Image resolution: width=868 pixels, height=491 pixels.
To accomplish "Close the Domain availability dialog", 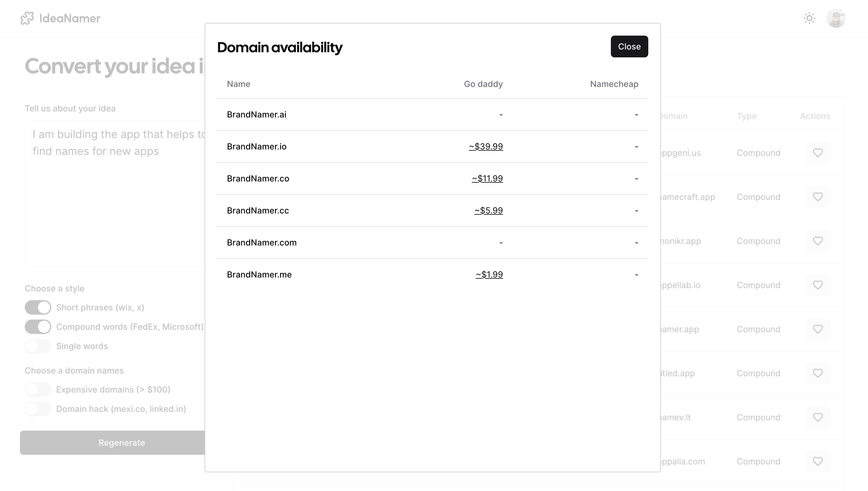I will click(629, 47).
